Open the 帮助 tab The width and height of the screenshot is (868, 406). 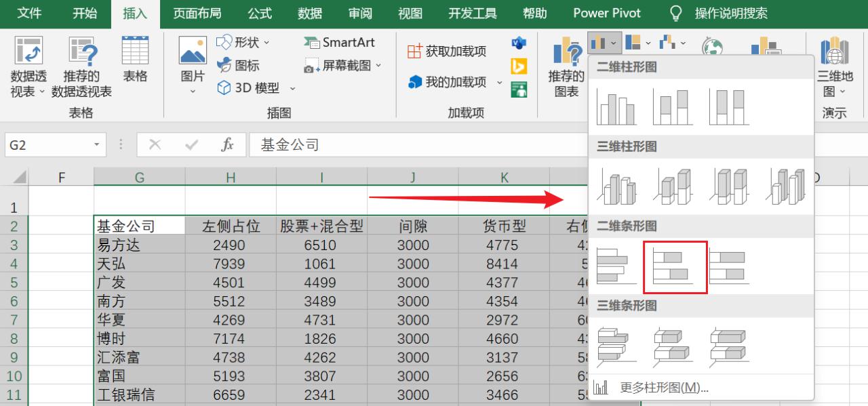[x=535, y=14]
